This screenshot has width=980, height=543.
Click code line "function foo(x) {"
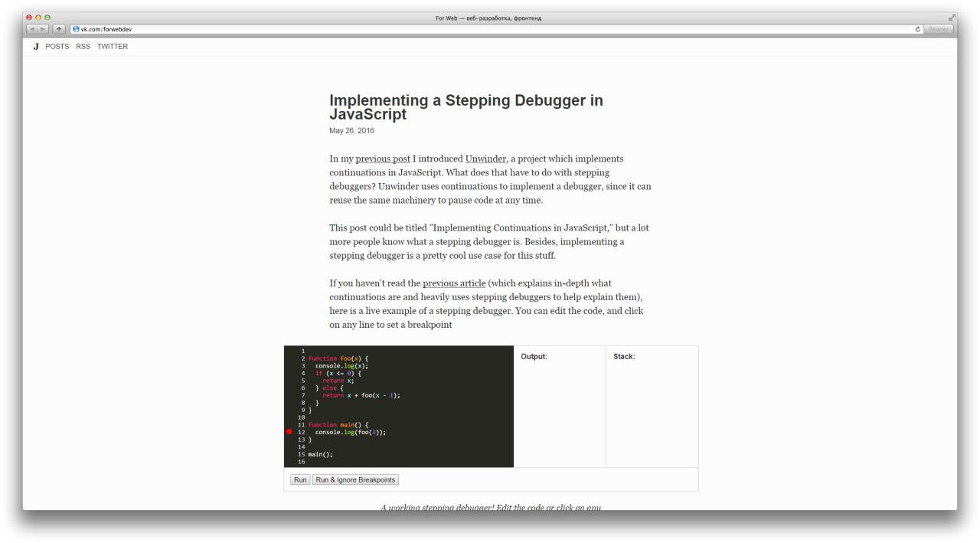tap(338, 358)
